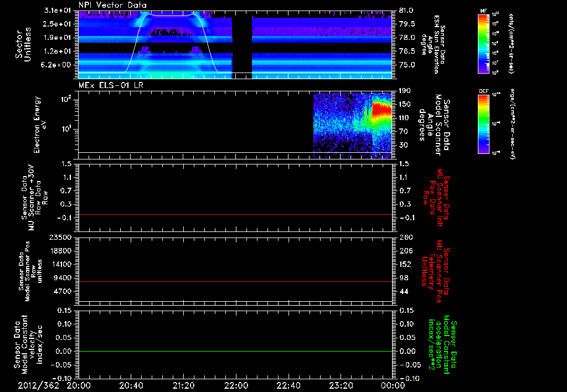Screen dimensions: 567x392
Task: Click the DEF energy flux color bar
Action: (x=483, y=123)
